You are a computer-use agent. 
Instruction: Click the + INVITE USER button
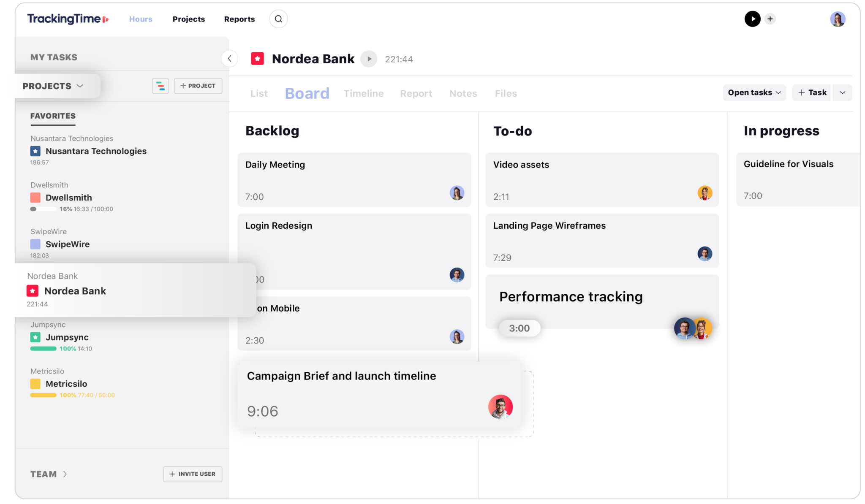(x=192, y=474)
